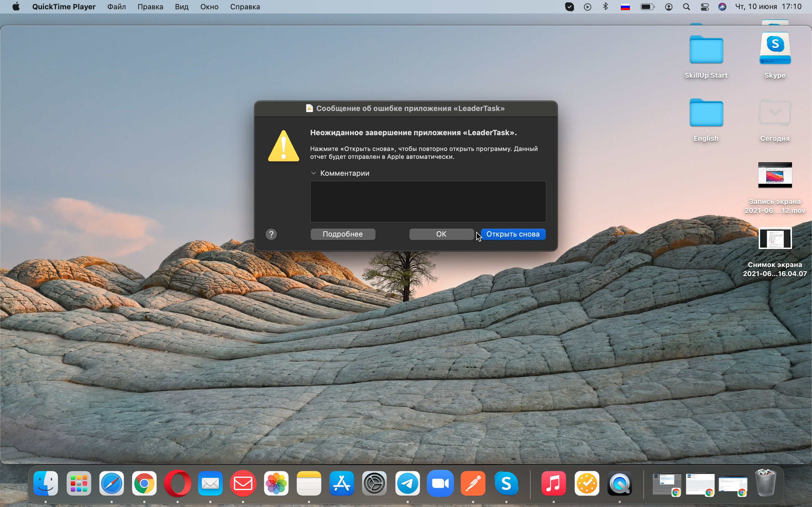Collapse the Комментарии disclosure chevron
Image resolution: width=812 pixels, height=507 pixels.
(314, 173)
